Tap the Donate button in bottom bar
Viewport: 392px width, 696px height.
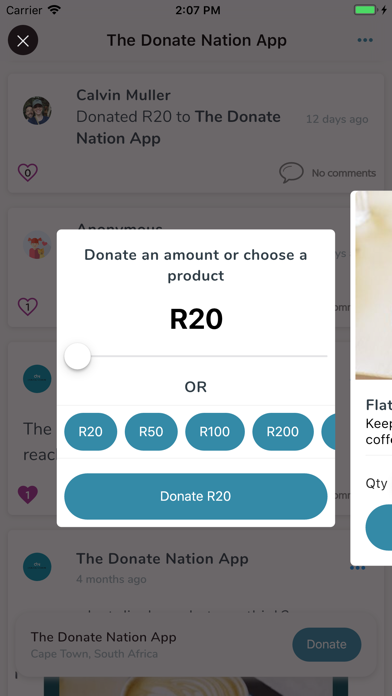coord(327,645)
